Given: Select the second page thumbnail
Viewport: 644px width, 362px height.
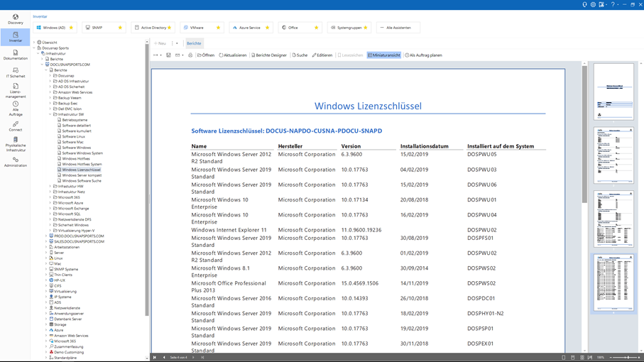Looking at the screenshot, I should pos(613,155).
